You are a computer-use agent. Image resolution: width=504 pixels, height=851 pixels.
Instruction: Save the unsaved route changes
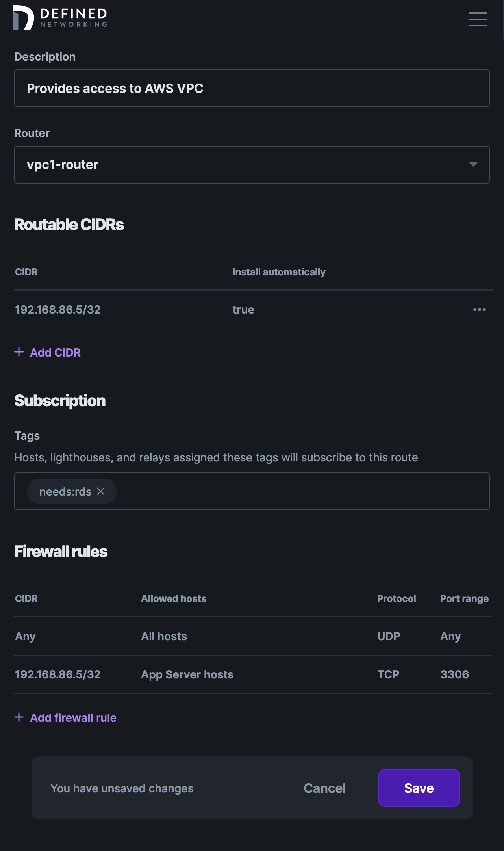419,788
